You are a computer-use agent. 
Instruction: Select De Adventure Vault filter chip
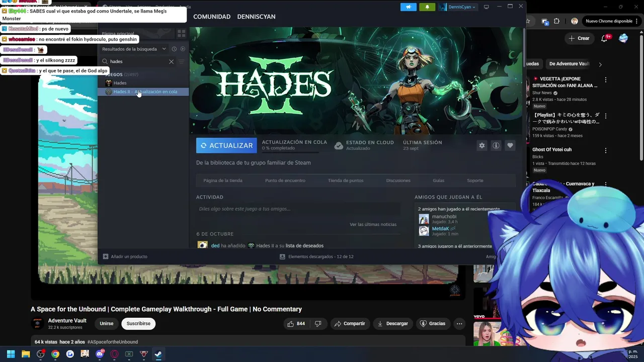(x=569, y=64)
